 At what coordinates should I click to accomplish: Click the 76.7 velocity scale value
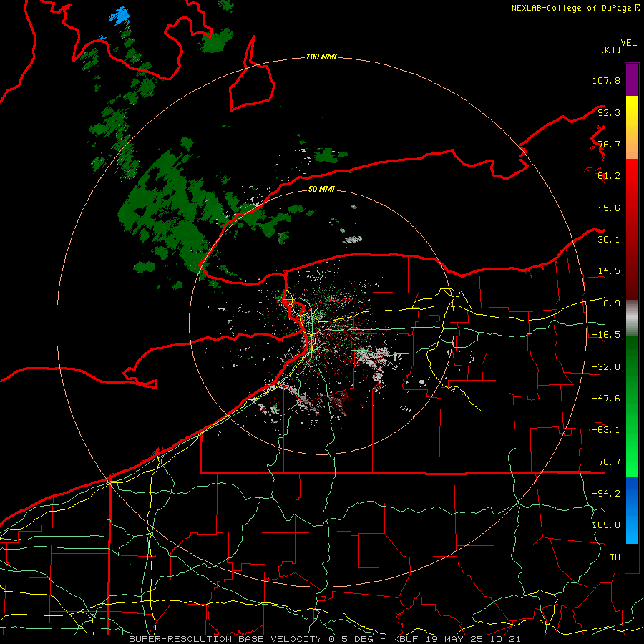(609, 144)
